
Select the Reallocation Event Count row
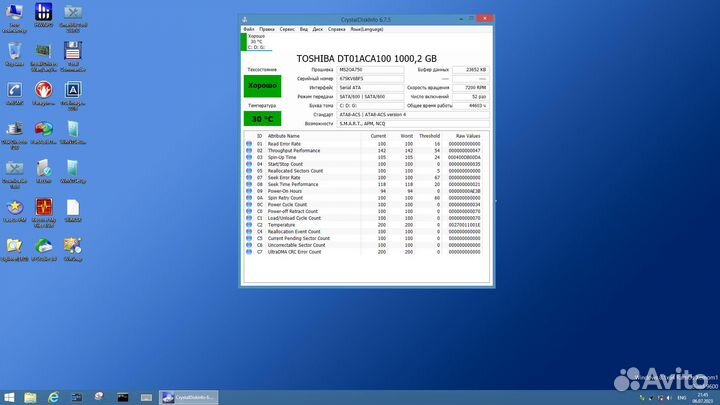[364, 232]
